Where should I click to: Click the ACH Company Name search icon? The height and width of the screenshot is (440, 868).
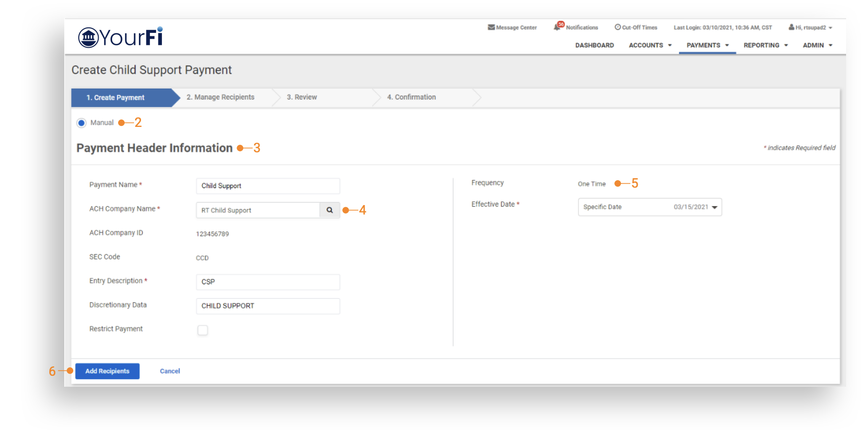[329, 210]
